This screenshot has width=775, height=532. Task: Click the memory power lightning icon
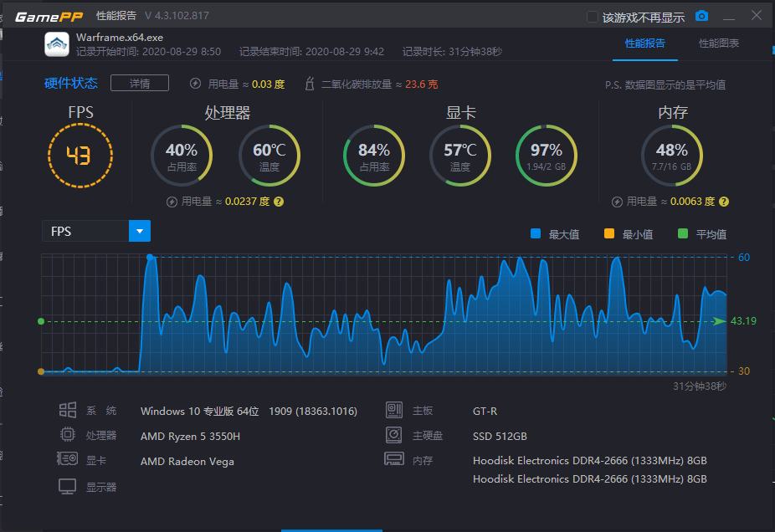click(617, 202)
